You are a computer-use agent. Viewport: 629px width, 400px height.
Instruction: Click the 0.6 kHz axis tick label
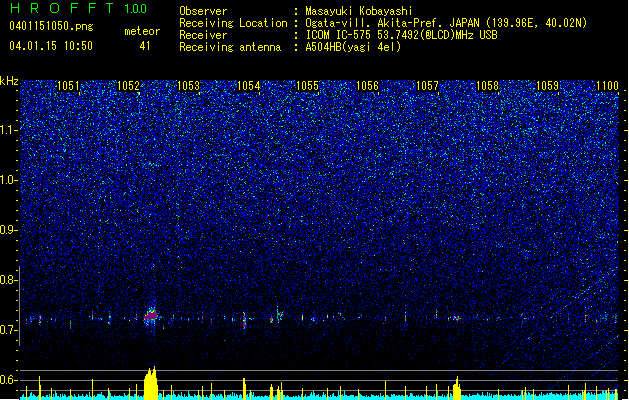point(9,380)
